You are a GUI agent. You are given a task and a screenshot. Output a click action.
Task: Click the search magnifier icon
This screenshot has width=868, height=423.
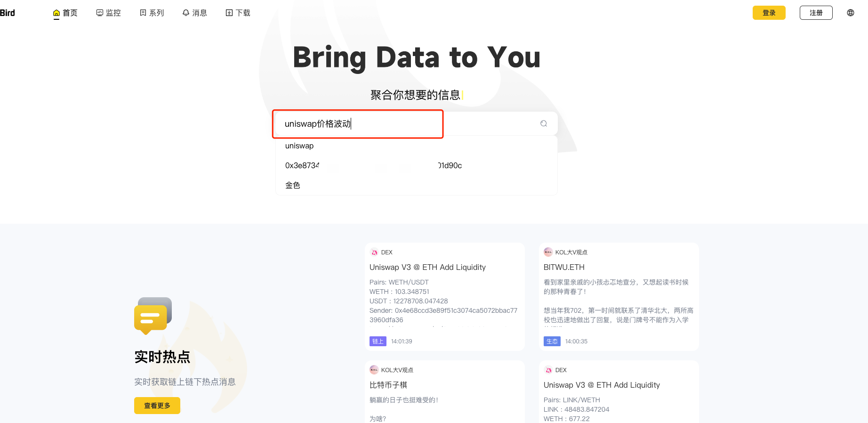point(544,123)
